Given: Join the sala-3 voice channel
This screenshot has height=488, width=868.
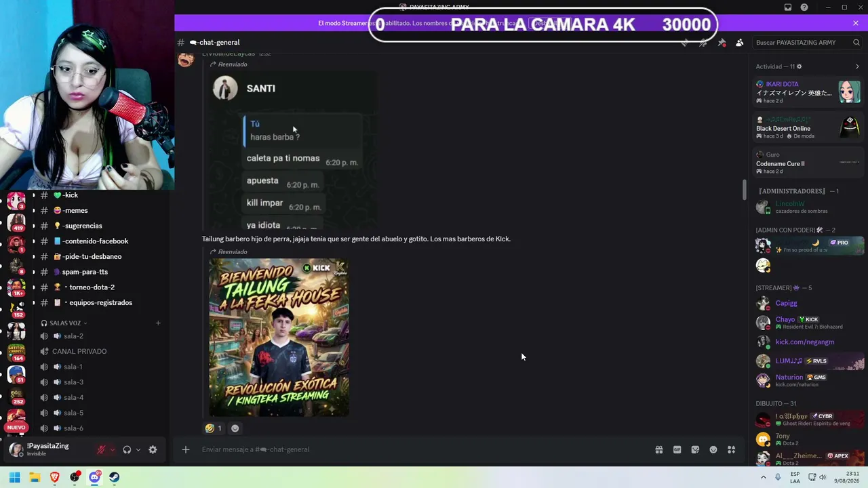Looking at the screenshot, I should [x=100, y=382].
